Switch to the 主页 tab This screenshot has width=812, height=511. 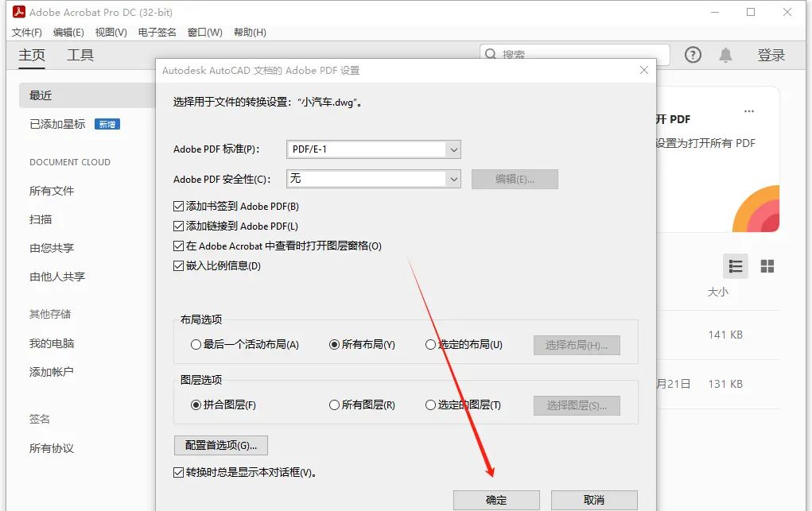[x=32, y=55]
